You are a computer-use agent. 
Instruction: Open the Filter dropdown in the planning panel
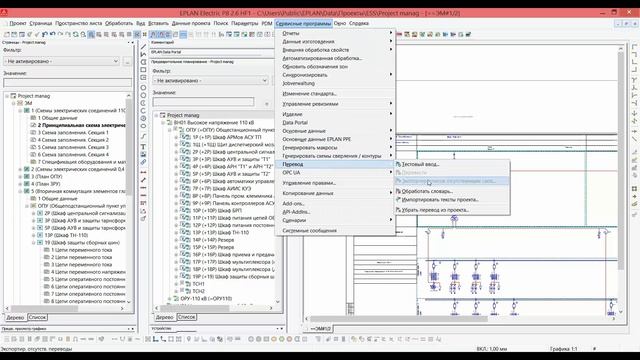coord(264,81)
